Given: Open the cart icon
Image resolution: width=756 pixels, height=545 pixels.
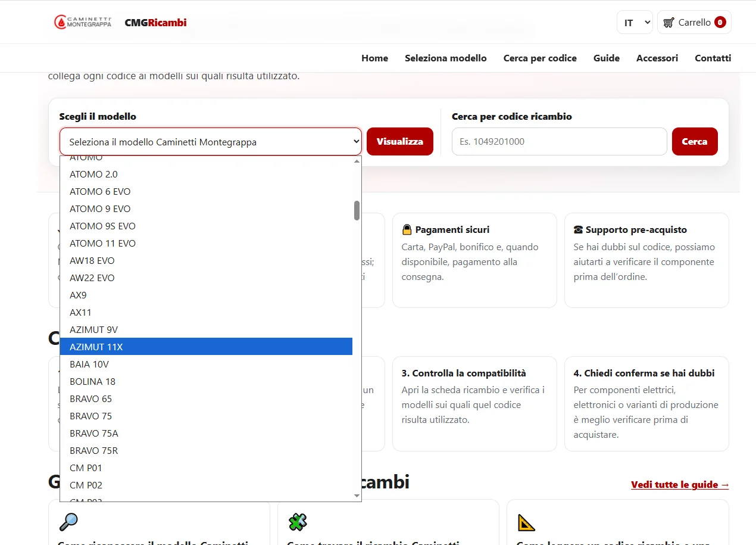Looking at the screenshot, I should tap(668, 23).
